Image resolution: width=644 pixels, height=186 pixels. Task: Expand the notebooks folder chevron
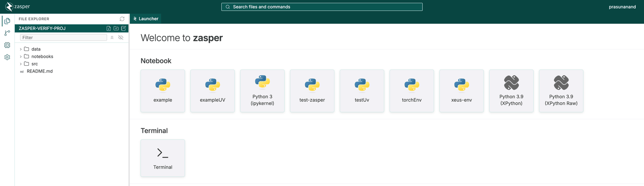[x=21, y=56]
